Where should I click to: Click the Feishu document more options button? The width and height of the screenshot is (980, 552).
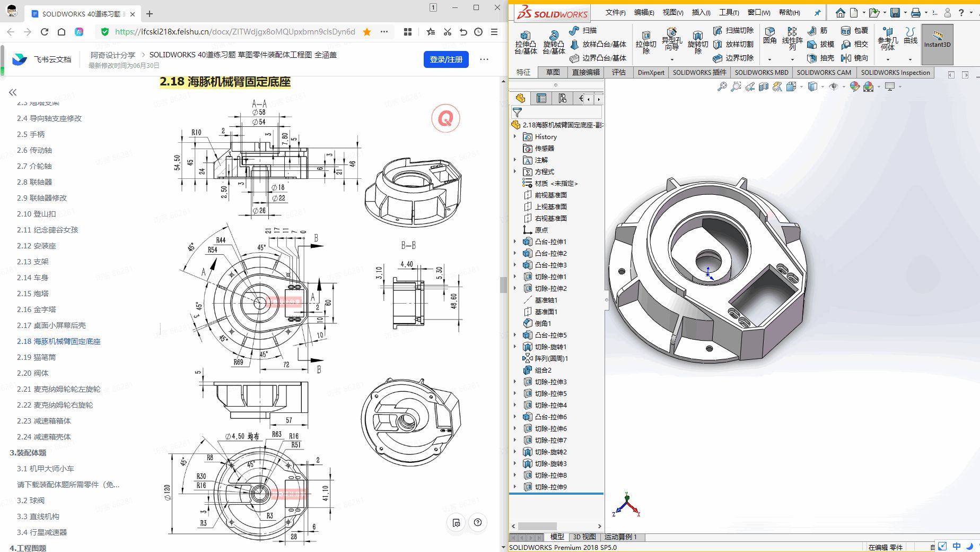click(484, 59)
